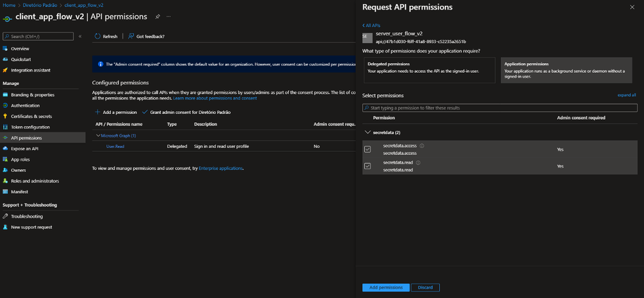644x298 pixels.
Task: Collapse the secretdata (2) permission group
Action: [367, 133]
